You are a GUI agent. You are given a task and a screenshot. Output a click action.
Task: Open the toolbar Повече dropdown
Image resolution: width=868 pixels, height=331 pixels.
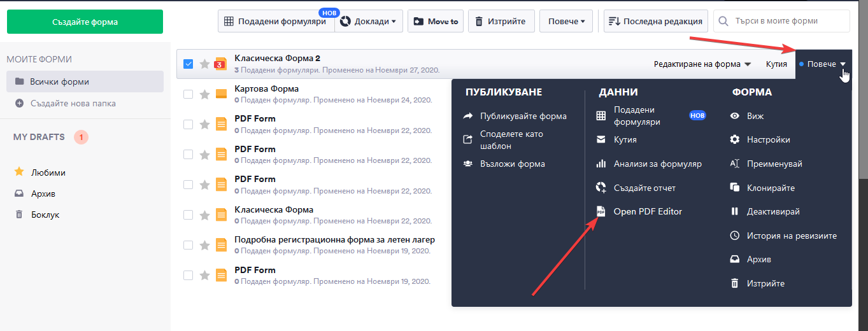tap(566, 21)
